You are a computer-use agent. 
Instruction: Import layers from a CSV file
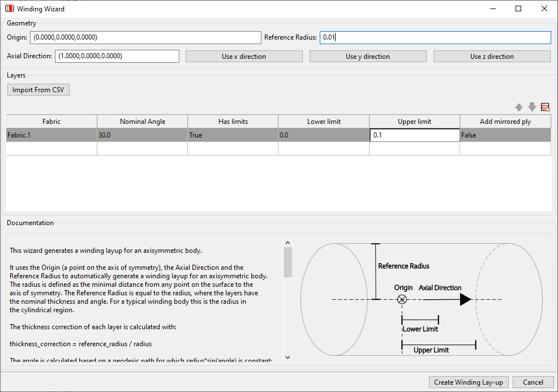point(38,89)
